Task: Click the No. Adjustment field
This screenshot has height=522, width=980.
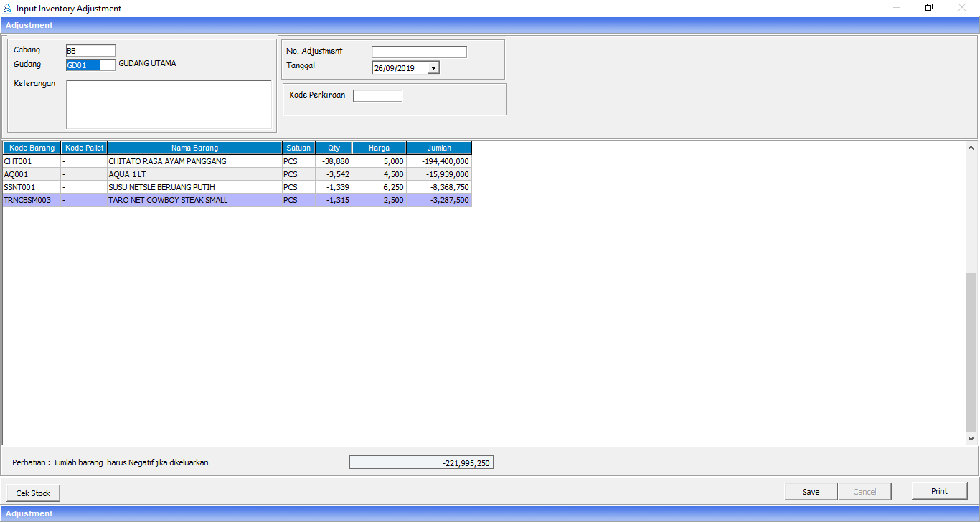Action: coord(419,52)
